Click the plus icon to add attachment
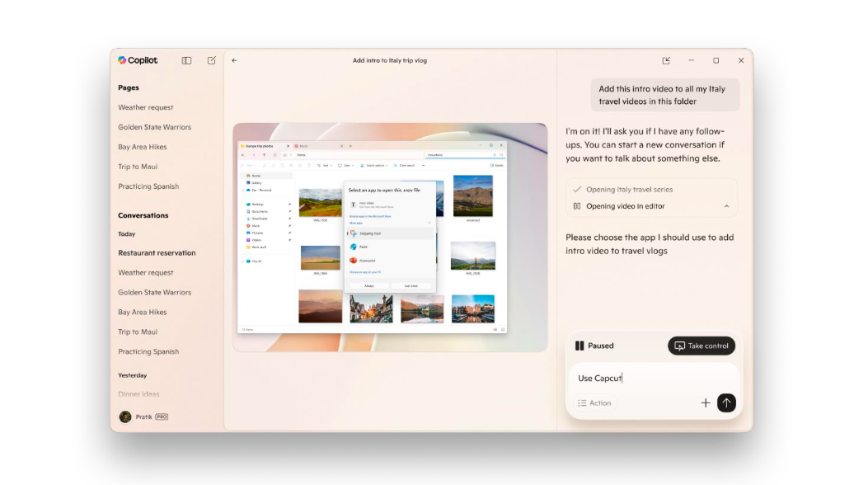Screen dimensions: 868x485 pos(706,403)
